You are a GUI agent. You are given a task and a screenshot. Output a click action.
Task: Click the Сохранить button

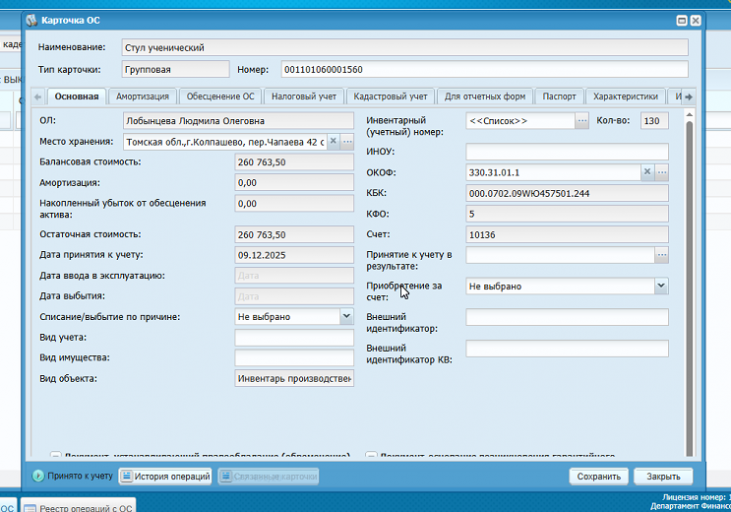[599, 477]
